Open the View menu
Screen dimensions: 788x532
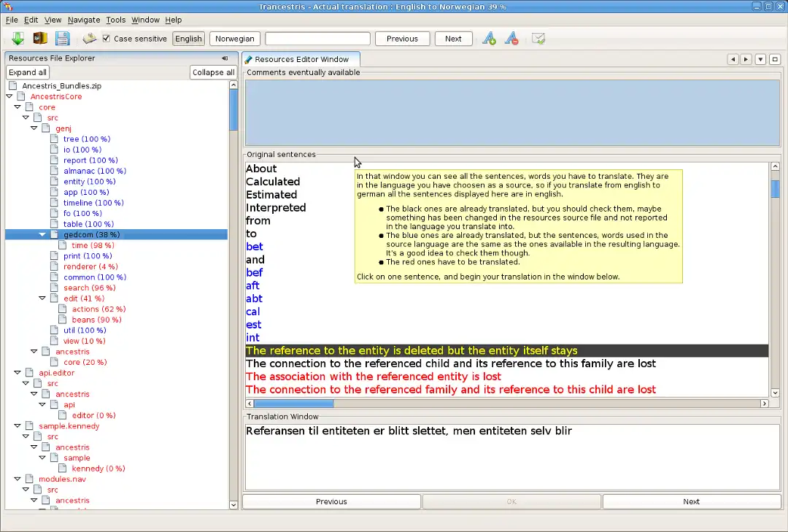click(x=53, y=20)
